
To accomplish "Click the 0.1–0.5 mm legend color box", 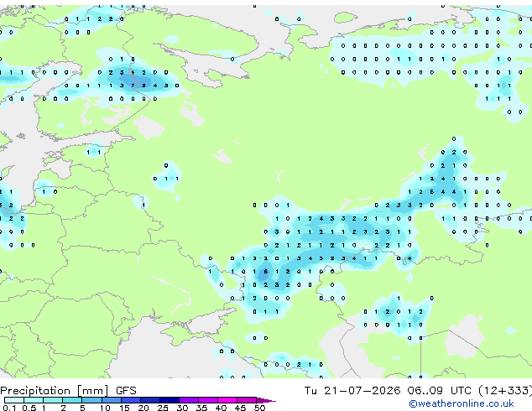I will pos(14,400).
